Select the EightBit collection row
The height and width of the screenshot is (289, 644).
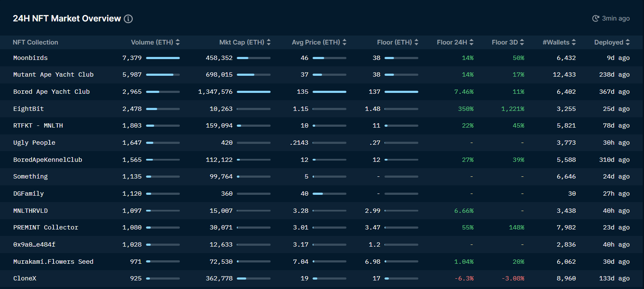pyautogui.click(x=322, y=109)
